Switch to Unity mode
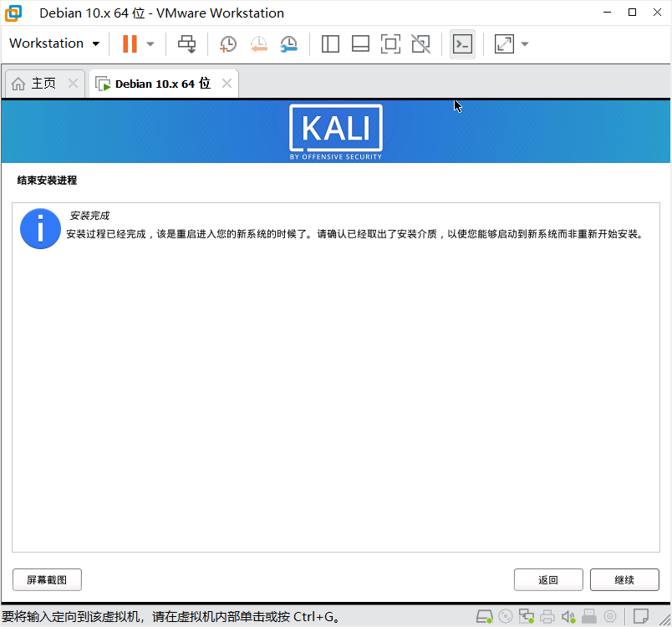Screen dimensions: 672x627 [421, 43]
